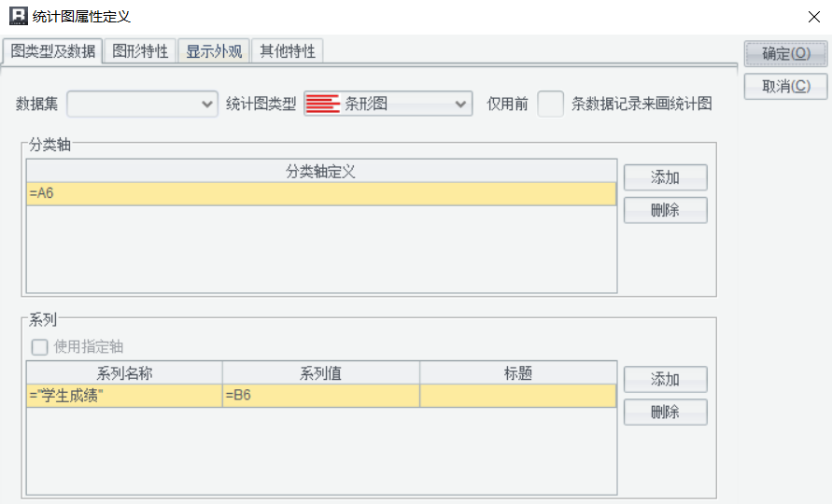
Task: Click the =B6 series value cell
Action: 320,396
